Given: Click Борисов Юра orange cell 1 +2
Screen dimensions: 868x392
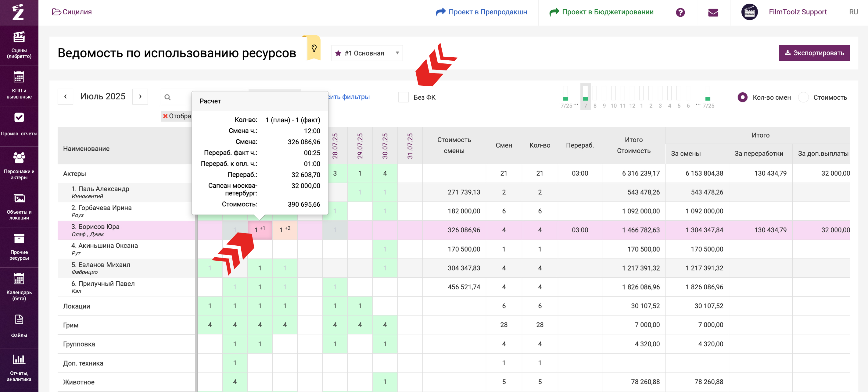Looking at the screenshot, I should (x=285, y=230).
